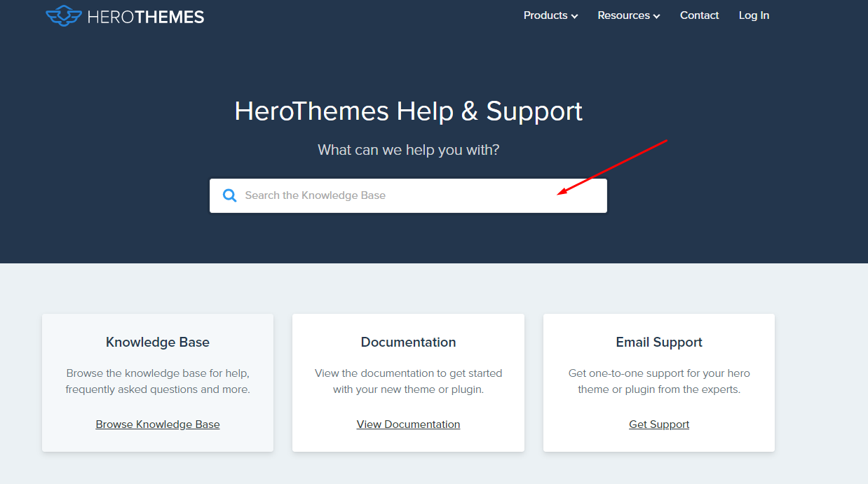868x484 pixels.
Task: Click the Email Support heading text
Action: tap(658, 342)
